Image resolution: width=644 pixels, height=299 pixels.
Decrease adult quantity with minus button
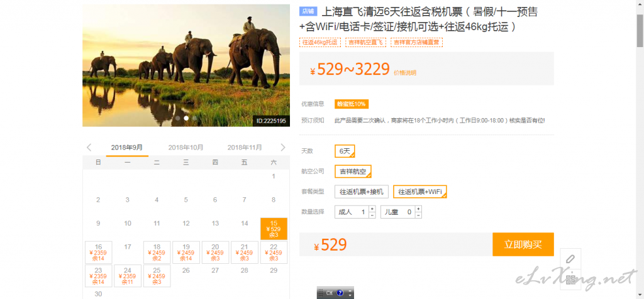pos(372,215)
